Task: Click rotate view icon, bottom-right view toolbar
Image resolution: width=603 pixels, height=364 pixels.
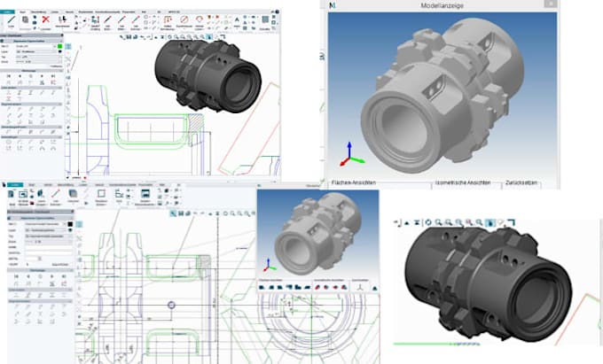Action: [428, 222]
